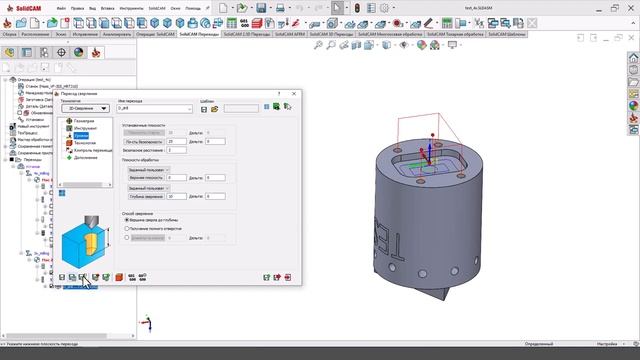Click the drilling depth pick button in the dialog
The width and height of the screenshot is (640, 360).
pyautogui.click(x=146, y=197)
